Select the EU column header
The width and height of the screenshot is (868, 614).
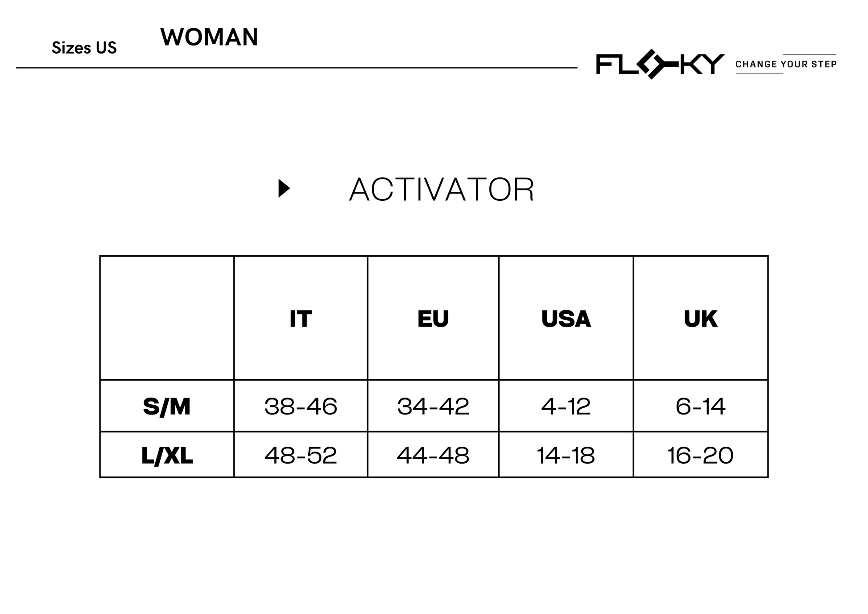(433, 319)
